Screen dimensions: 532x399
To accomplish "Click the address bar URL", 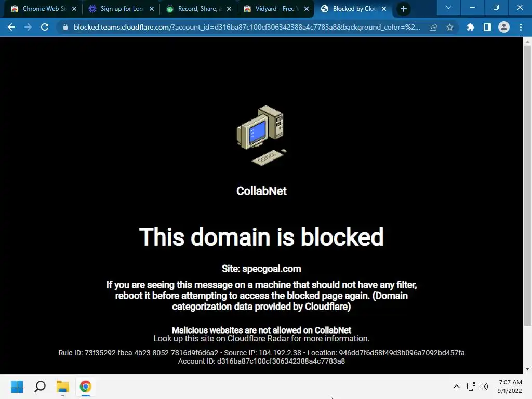I will [x=247, y=27].
